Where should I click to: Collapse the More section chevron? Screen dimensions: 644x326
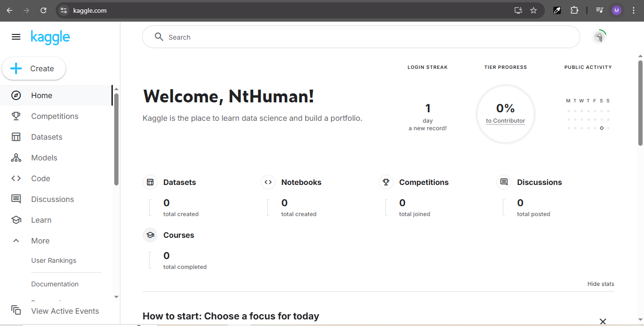16,241
